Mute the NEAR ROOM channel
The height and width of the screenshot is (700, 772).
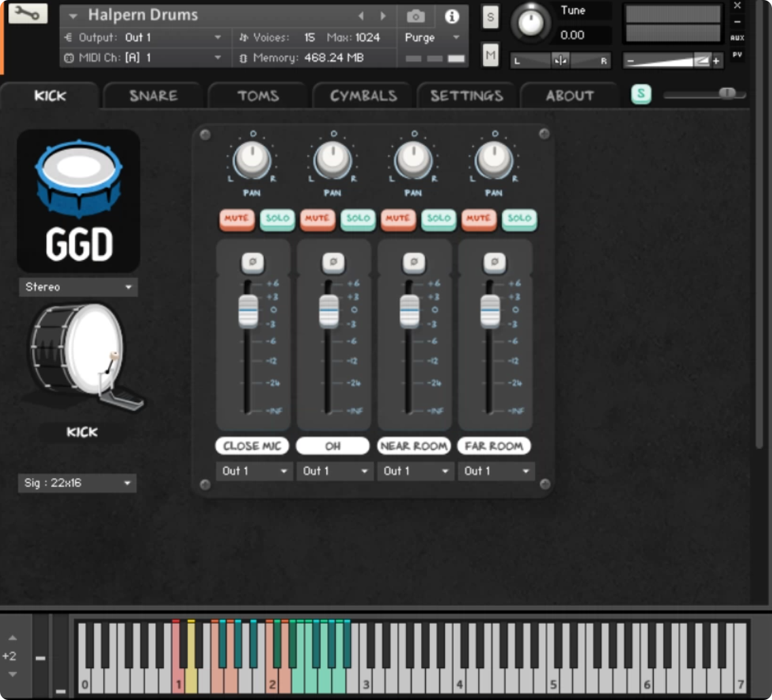(x=398, y=219)
